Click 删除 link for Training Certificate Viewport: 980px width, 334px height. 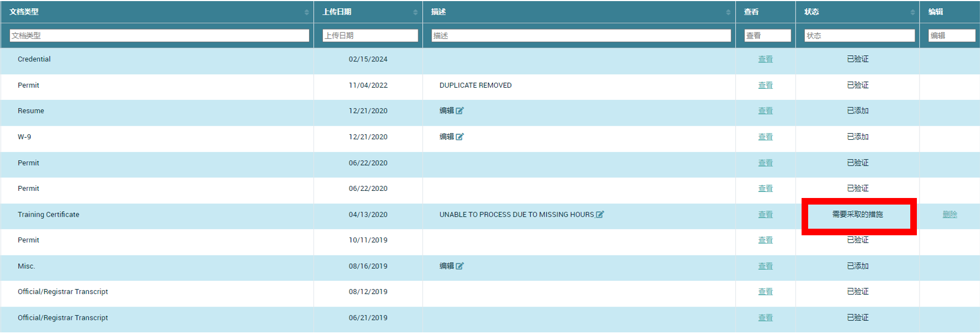pyautogui.click(x=950, y=214)
